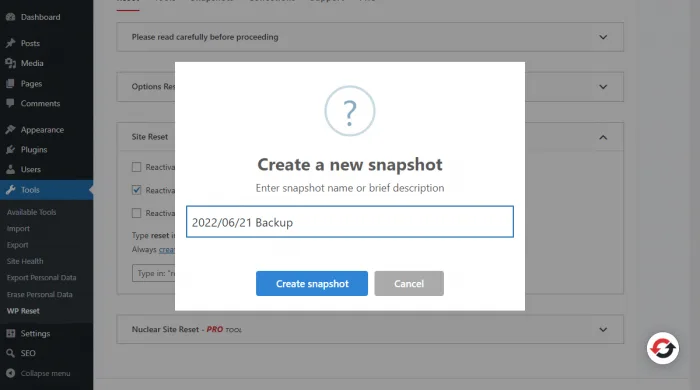The height and width of the screenshot is (390, 700).
Task: Click the snapshot name input field
Action: pos(350,222)
